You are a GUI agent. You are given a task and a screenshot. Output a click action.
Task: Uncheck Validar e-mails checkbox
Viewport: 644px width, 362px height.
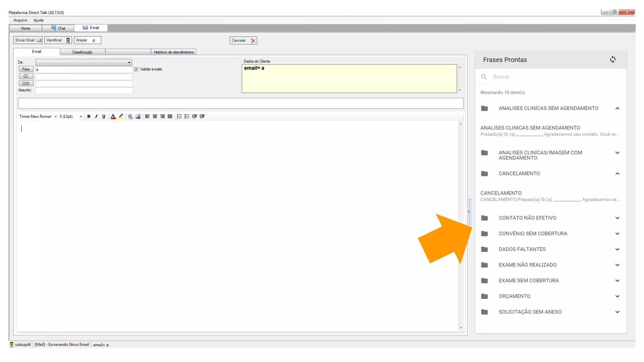[x=136, y=69]
